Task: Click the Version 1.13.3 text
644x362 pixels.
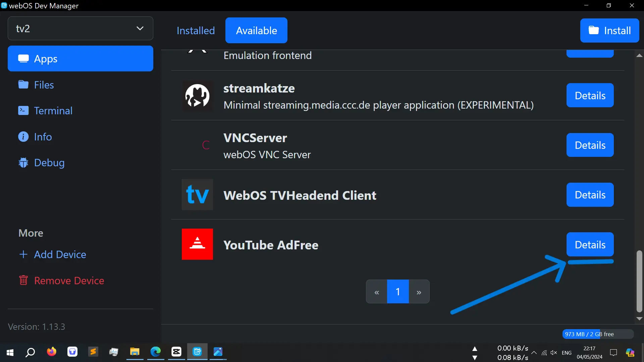Action: click(37, 327)
